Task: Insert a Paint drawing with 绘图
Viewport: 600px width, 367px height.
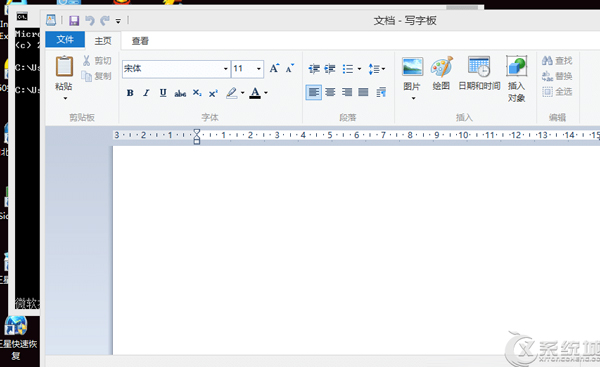Action: pos(441,73)
